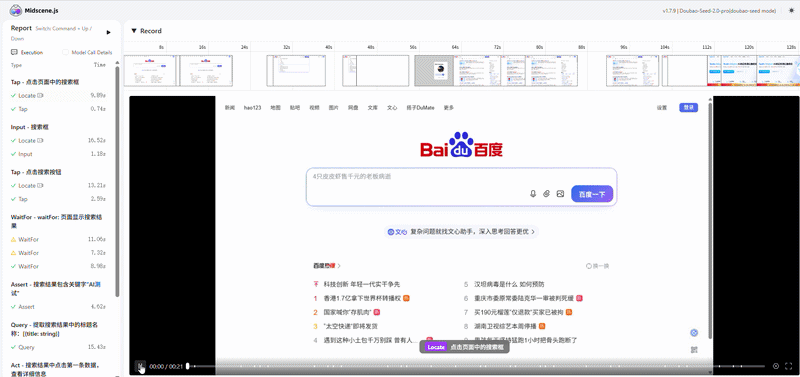Open the 9.89s Locate step's image icon
Viewport: 800px width, 377px height.
click(x=40, y=95)
